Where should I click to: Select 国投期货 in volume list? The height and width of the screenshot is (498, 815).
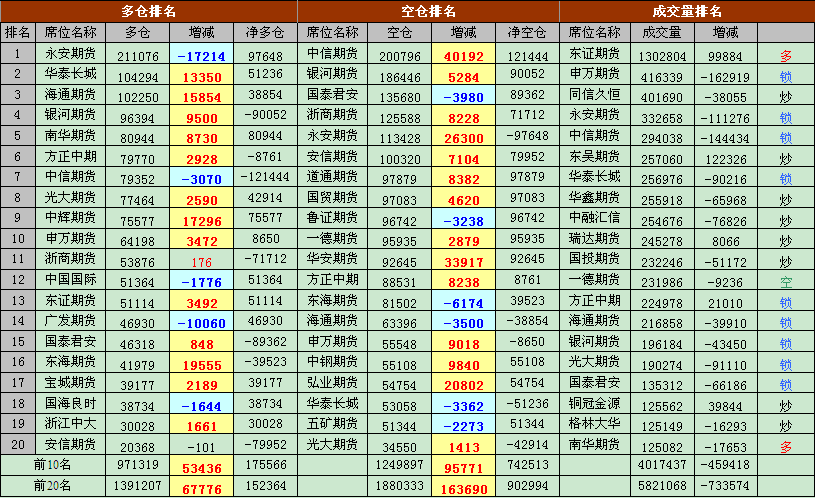click(x=595, y=259)
